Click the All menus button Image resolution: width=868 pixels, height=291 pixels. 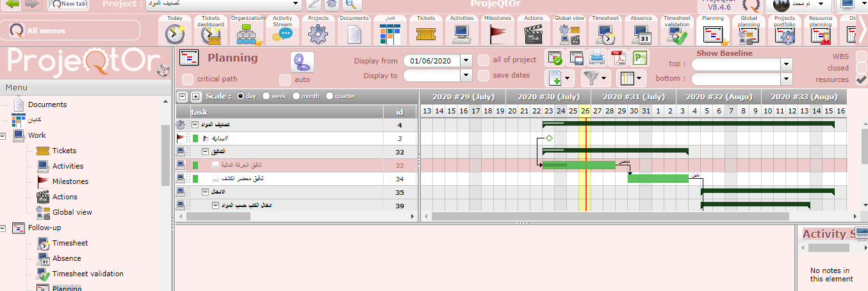[x=70, y=30]
